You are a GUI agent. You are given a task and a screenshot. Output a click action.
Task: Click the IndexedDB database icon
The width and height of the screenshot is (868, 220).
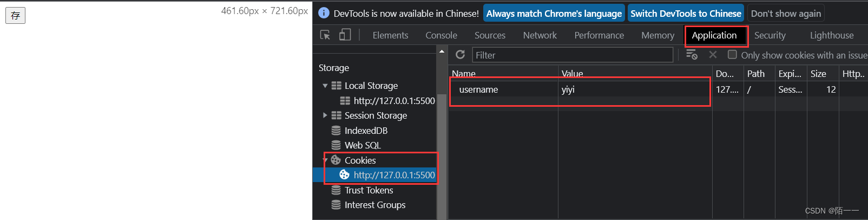tap(336, 131)
